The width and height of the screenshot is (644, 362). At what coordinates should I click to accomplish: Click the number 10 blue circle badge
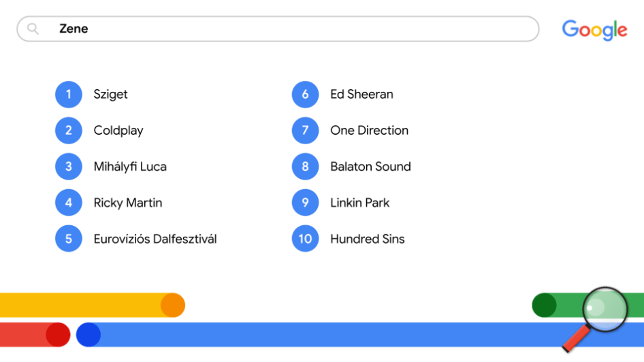(305, 238)
